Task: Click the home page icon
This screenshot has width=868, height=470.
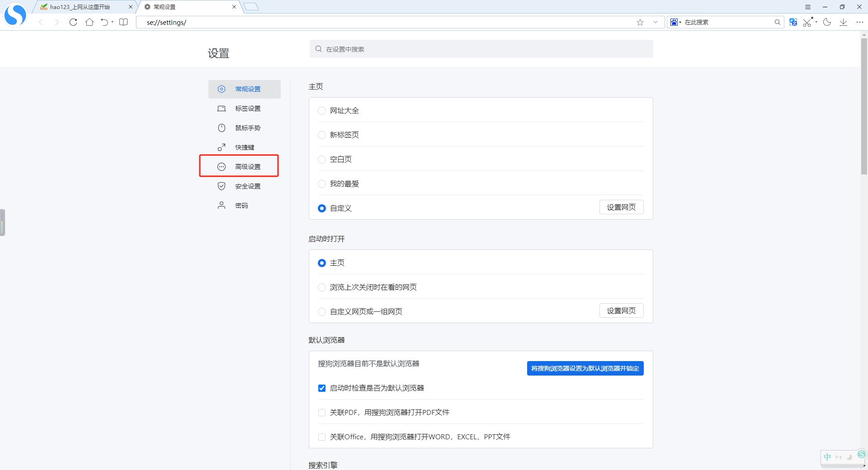Action: point(90,22)
